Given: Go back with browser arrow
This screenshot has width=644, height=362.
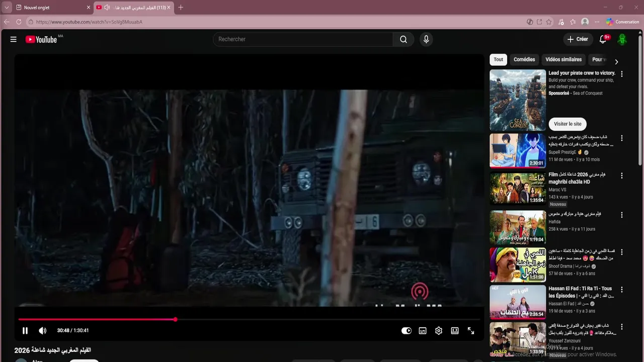Looking at the screenshot, I should click(7, 22).
